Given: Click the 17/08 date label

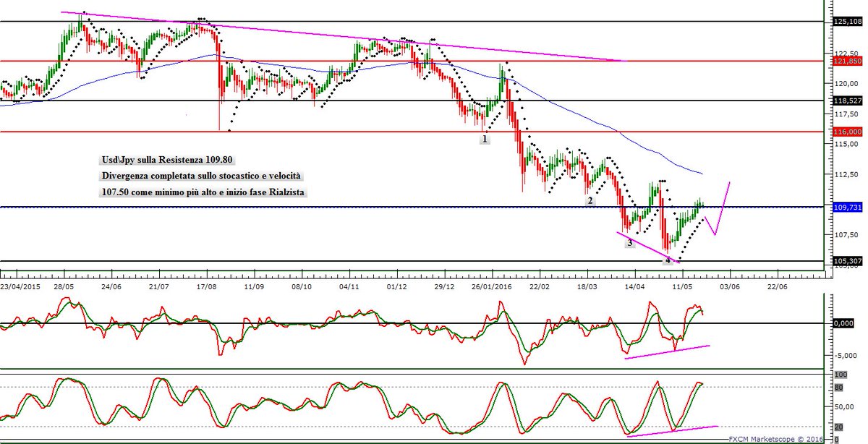Looking at the screenshot, I should [207, 286].
